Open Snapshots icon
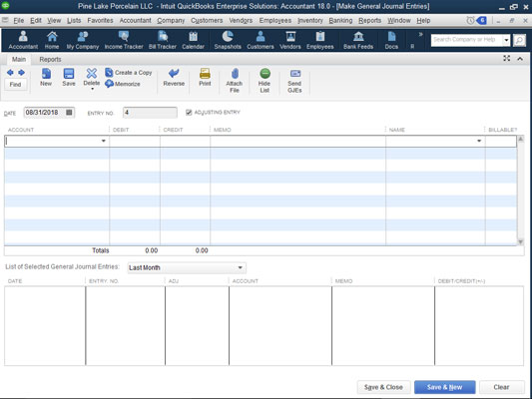Image resolution: width=532 pixels, height=399 pixels. pos(228,40)
